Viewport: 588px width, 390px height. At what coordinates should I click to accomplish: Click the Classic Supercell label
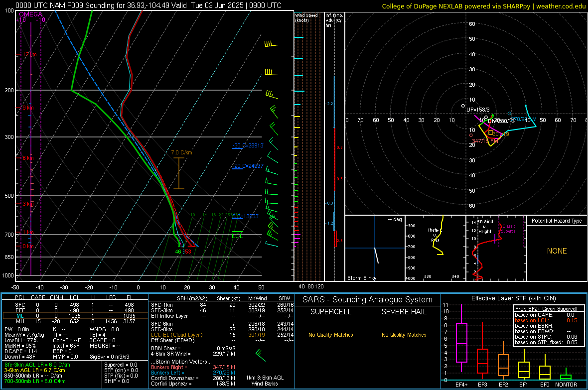tap(509, 229)
